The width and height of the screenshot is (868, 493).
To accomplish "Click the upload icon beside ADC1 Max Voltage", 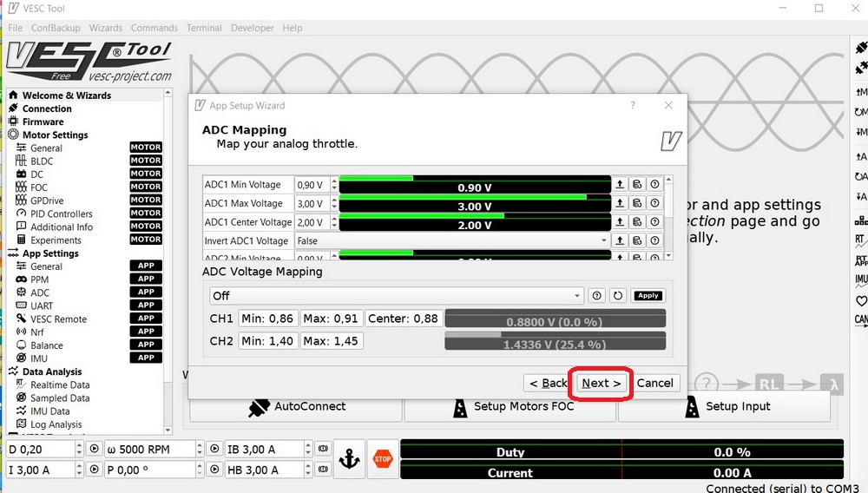I will coord(620,203).
